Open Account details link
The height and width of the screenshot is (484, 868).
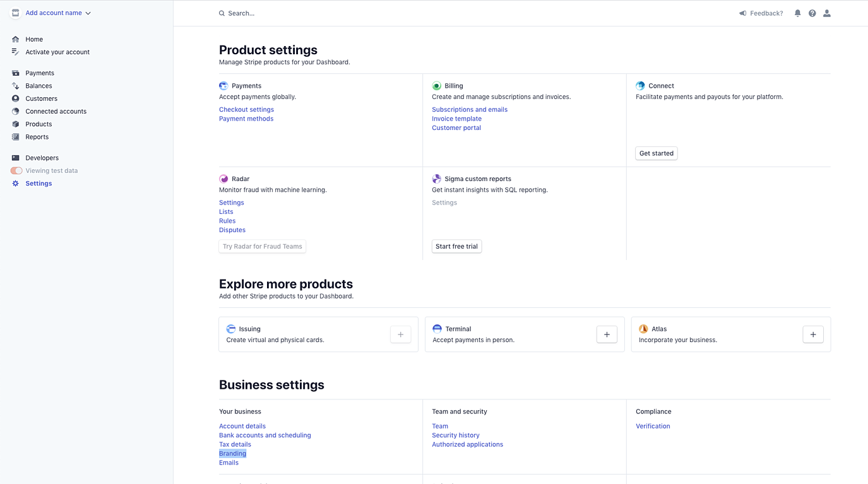[242, 426]
